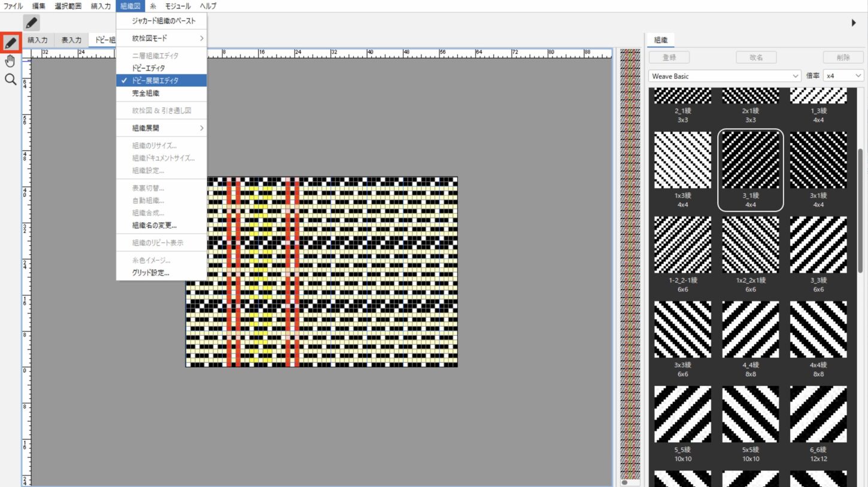Click the 削除 button

(x=843, y=57)
